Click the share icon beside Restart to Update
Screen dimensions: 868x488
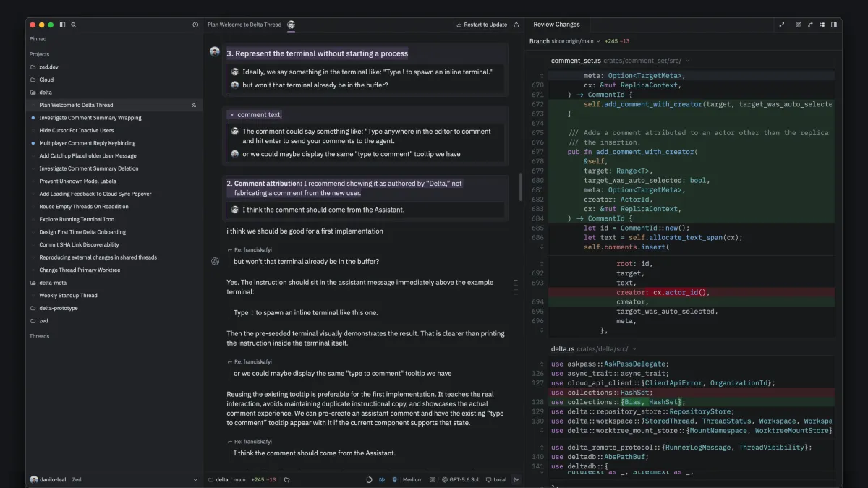click(x=516, y=25)
